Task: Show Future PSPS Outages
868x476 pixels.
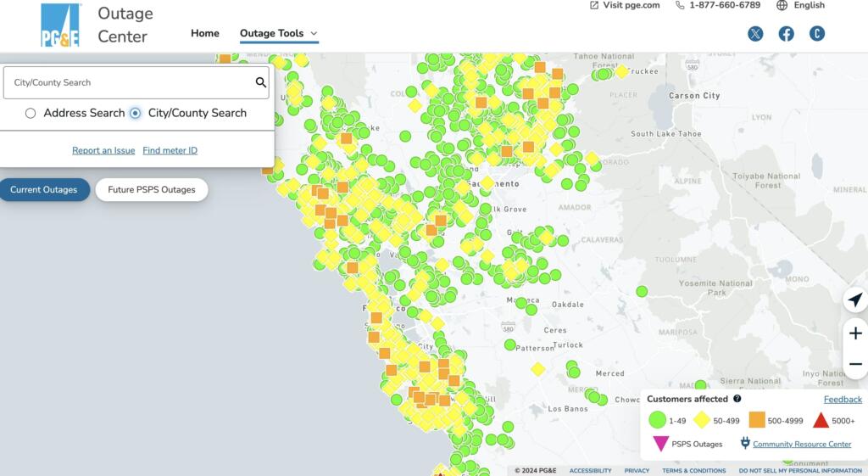Action: [x=152, y=190]
